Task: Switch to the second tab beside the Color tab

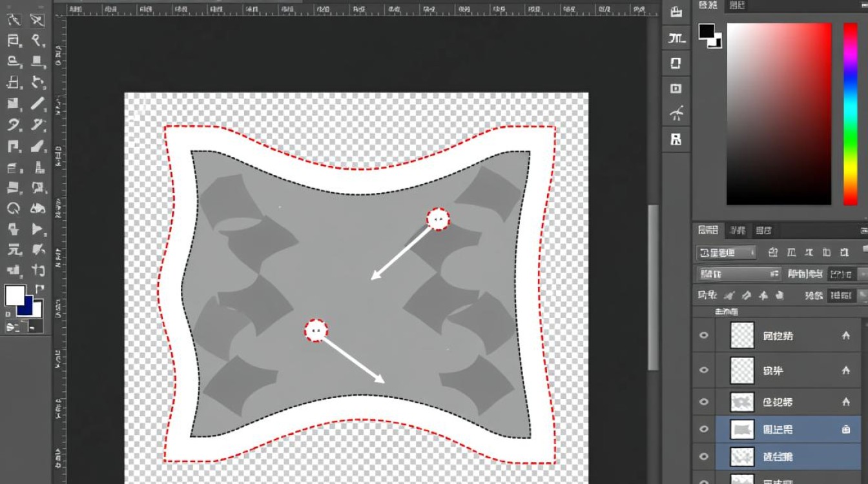Action: point(737,5)
